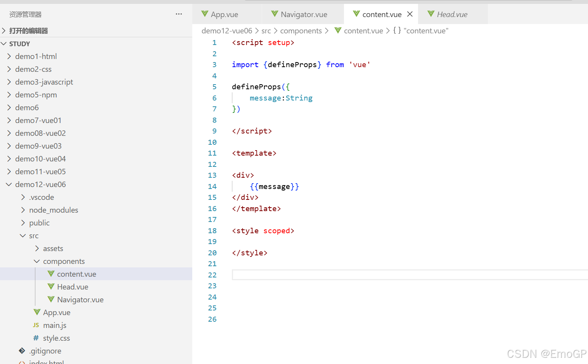Click the Vue icon on Head.vue tab
The width and height of the screenshot is (588, 364).
pyautogui.click(x=431, y=14)
